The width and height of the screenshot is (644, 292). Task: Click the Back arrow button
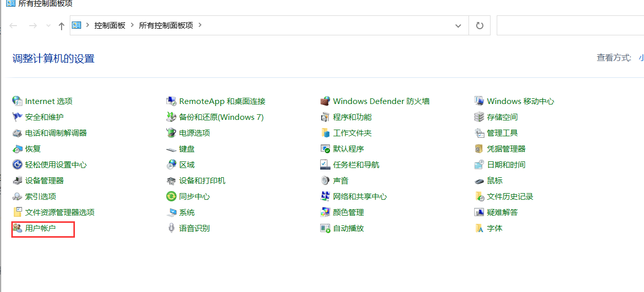13,25
